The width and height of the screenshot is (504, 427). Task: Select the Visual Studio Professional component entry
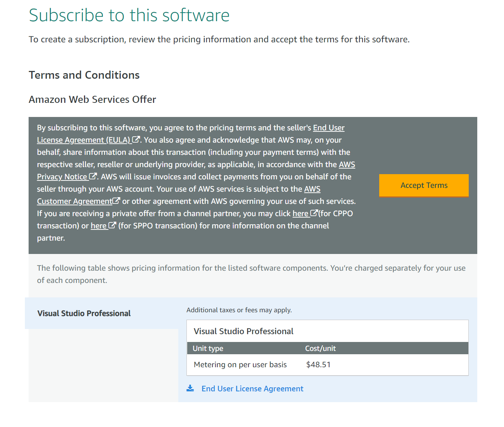click(84, 313)
